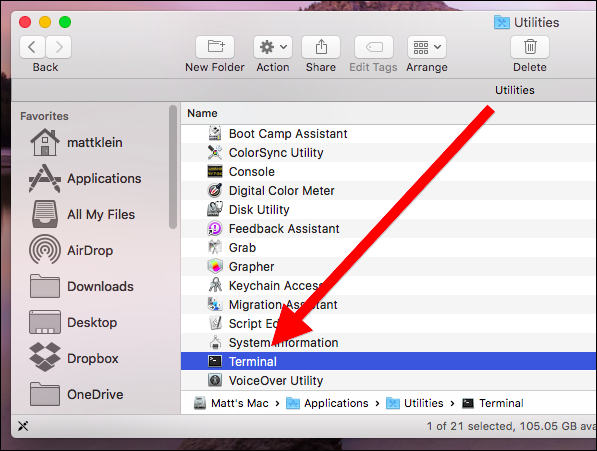Select the Grapher application icon
The image size is (597, 451).
[x=215, y=266]
